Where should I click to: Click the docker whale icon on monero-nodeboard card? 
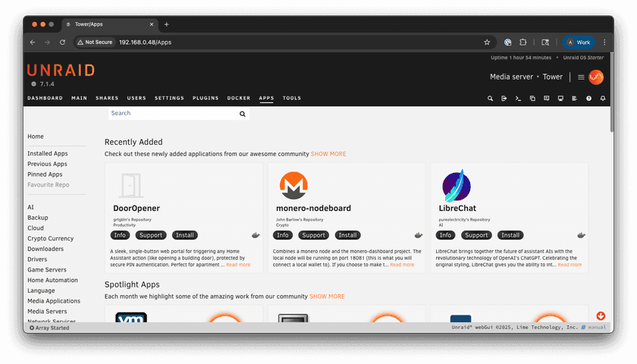[419, 235]
